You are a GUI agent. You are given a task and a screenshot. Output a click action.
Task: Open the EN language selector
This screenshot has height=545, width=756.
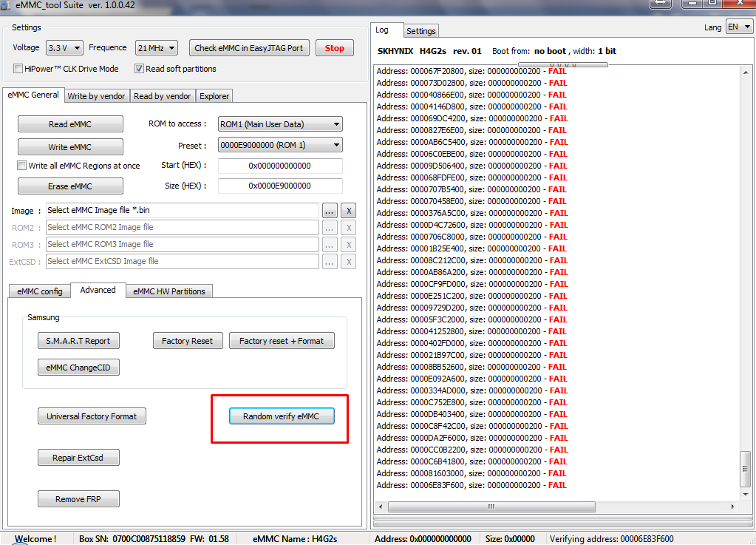tap(738, 27)
